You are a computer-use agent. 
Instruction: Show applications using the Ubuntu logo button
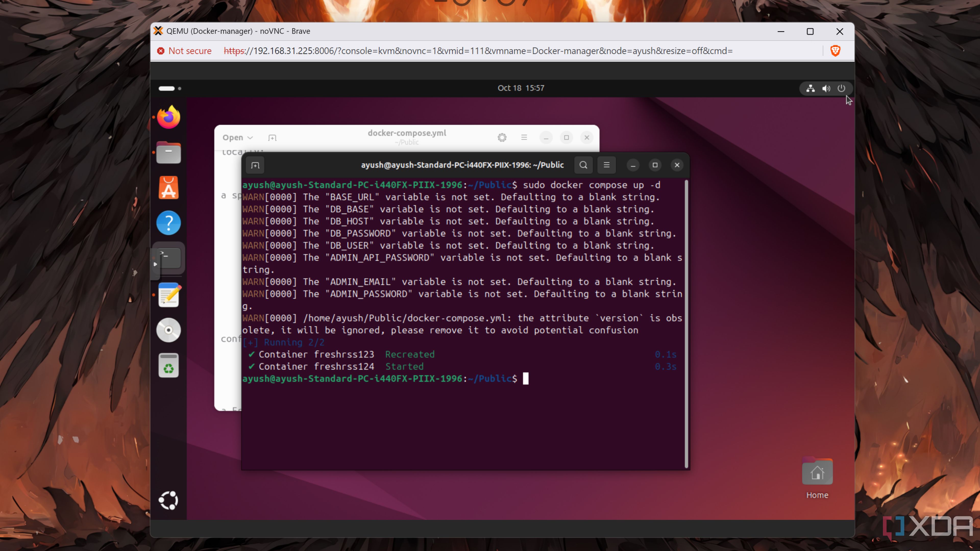coord(168,500)
